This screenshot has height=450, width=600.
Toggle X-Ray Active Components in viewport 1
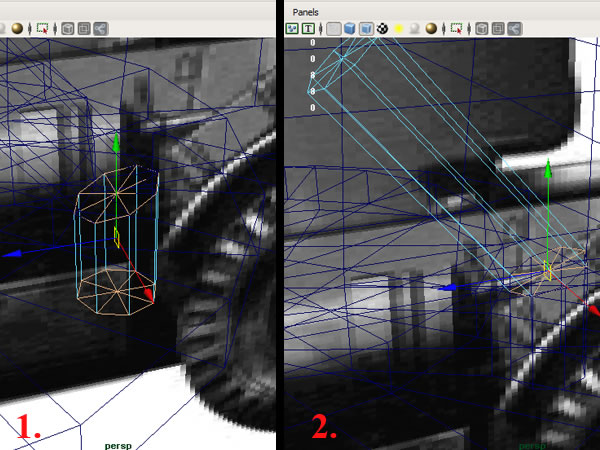(84, 28)
